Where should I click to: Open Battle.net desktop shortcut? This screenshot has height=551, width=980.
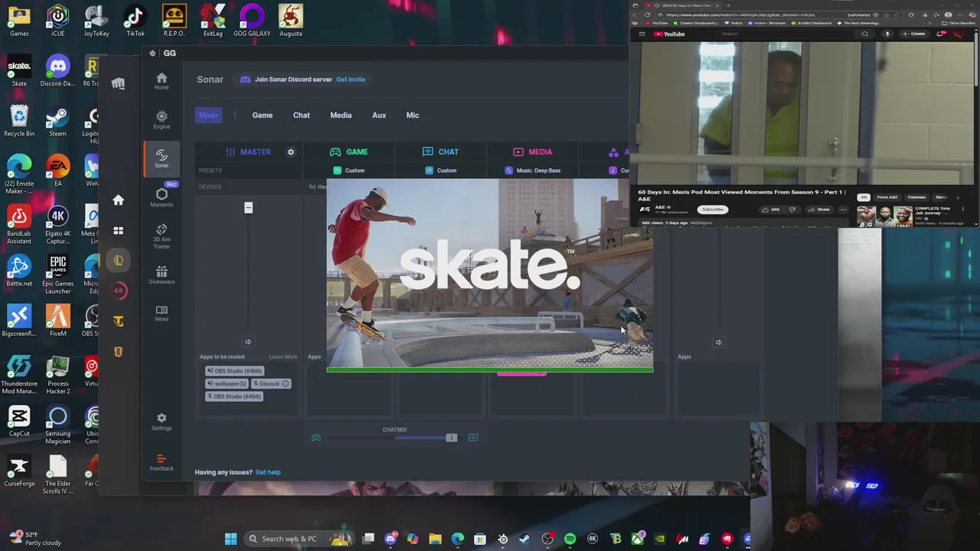[x=19, y=272]
